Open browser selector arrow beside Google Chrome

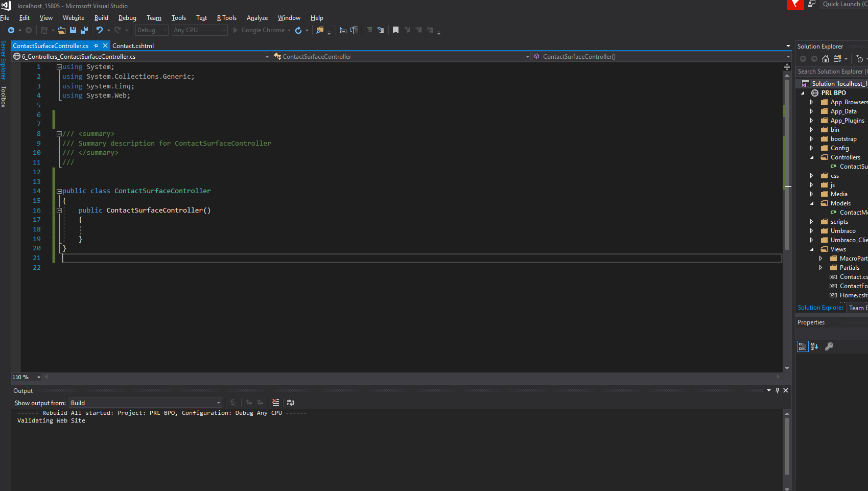289,30
